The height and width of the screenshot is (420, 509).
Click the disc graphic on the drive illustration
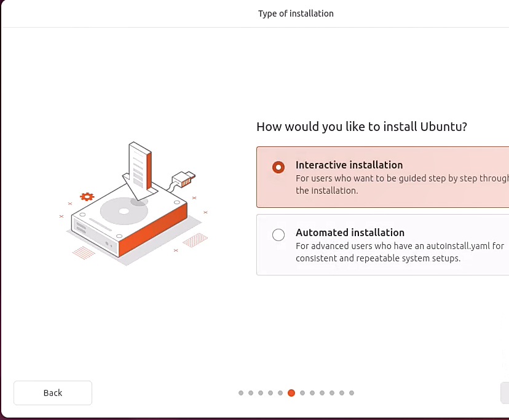pyautogui.click(x=123, y=212)
